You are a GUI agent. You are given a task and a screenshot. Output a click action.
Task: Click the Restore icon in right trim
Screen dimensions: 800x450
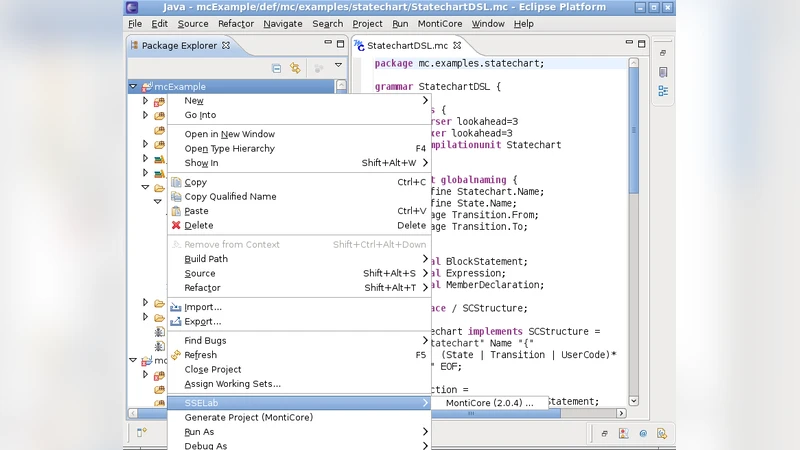[663, 52]
